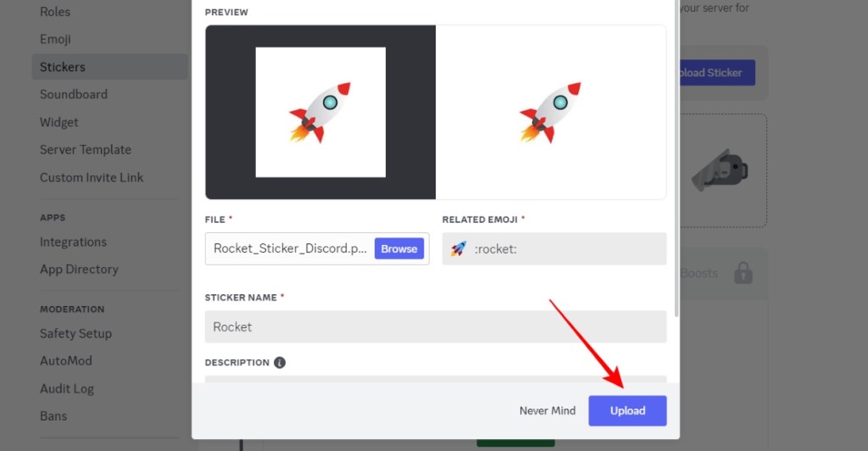Click the rocket emoji icon in the Related Emoji field
This screenshot has width=868, height=451.
point(458,248)
